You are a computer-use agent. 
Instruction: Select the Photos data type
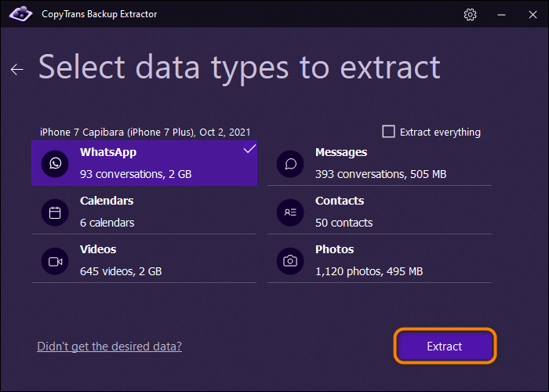point(380,261)
